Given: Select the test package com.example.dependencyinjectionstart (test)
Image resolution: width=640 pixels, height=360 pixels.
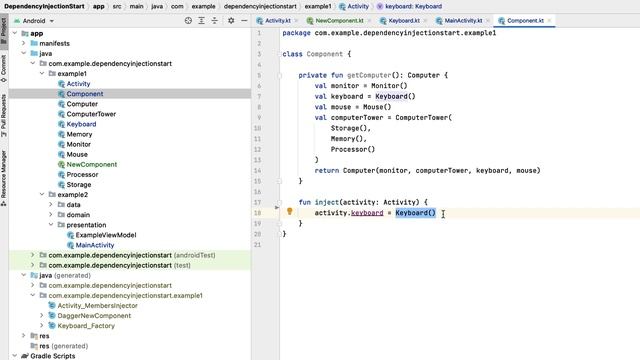Looking at the screenshot, I should pyautogui.click(x=119, y=265).
